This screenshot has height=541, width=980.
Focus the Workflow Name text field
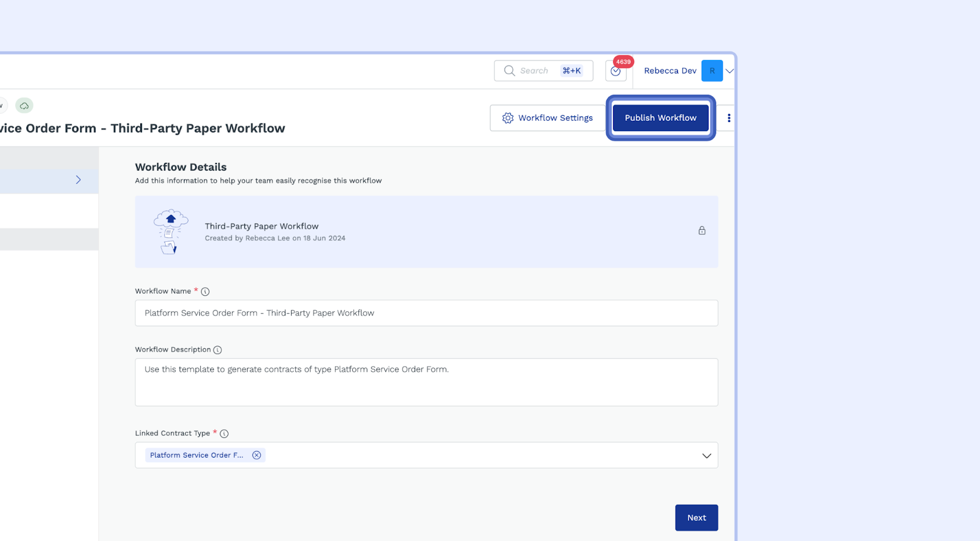tap(426, 313)
